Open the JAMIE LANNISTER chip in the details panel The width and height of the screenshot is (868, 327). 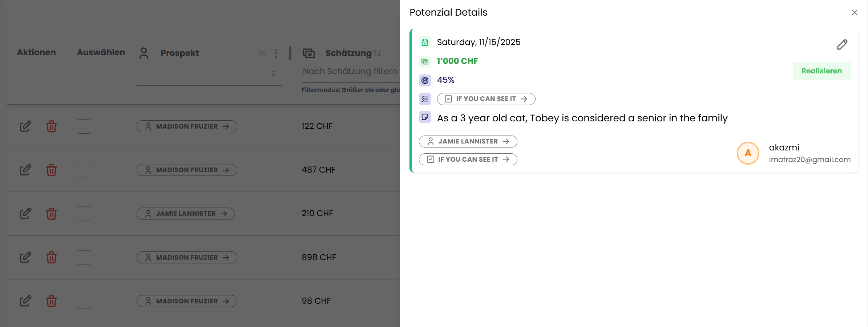point(468,141)
